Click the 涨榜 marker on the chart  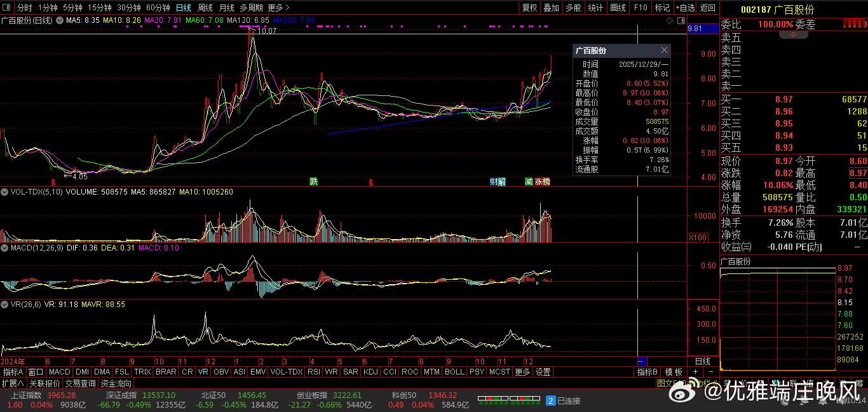point(542,182)
